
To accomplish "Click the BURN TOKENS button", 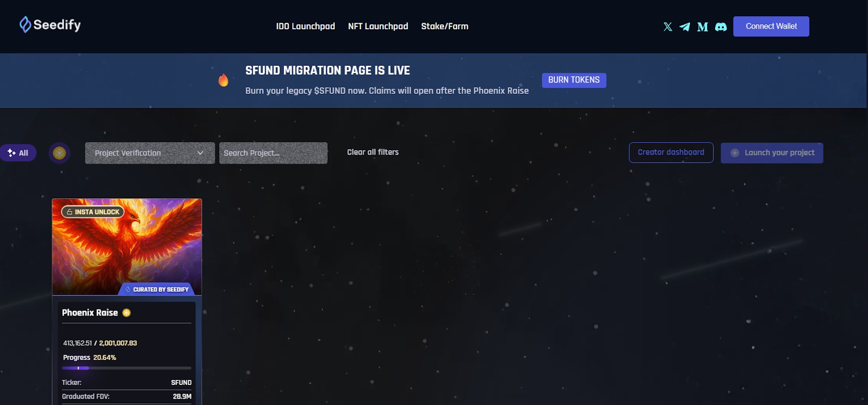I will pyautogui.click(x=574, y=80).
